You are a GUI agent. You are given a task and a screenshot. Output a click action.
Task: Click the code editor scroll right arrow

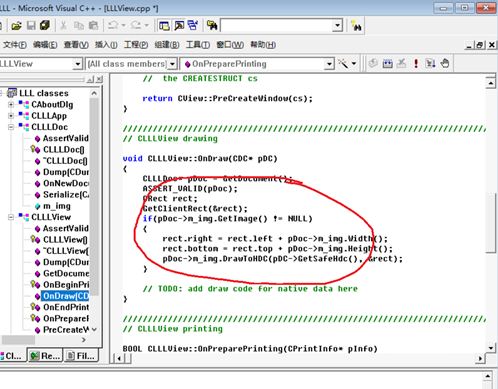[480, 359]
